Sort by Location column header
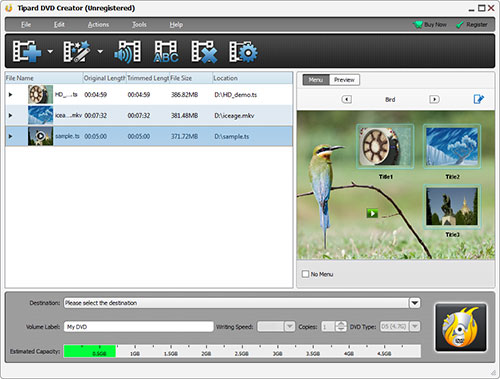The image size is (500, 379). (252, 78)
